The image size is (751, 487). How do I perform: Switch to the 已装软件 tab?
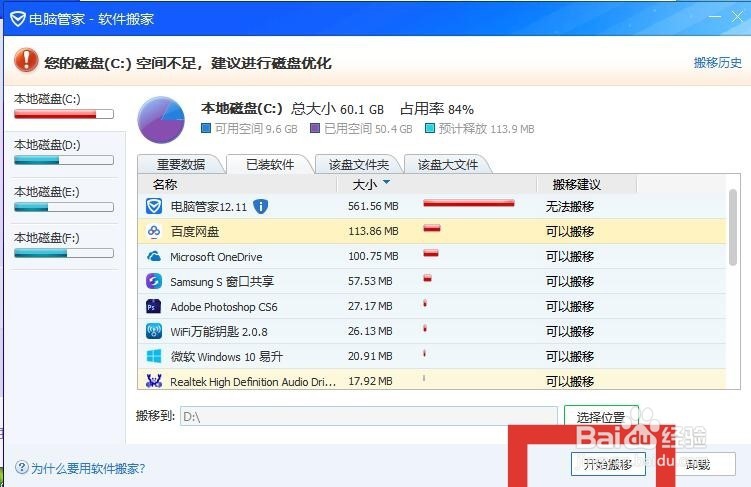click(270, 164)
